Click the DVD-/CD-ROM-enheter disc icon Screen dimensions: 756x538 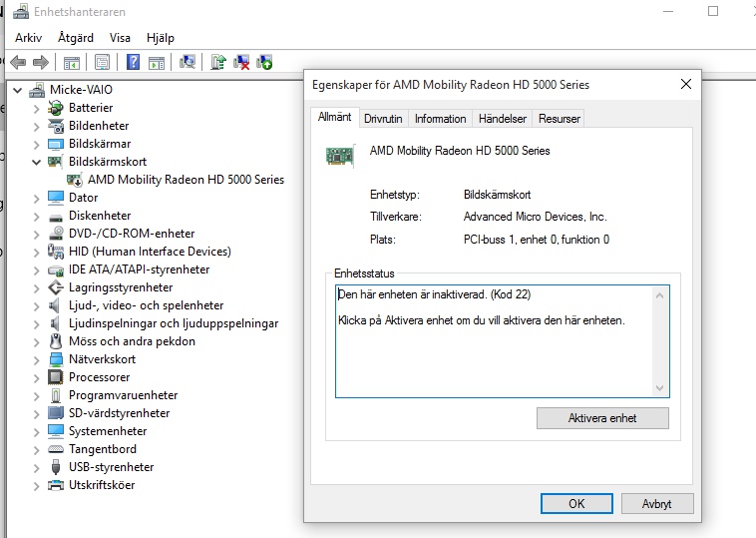pyautogui.click(x=56, y=233)
